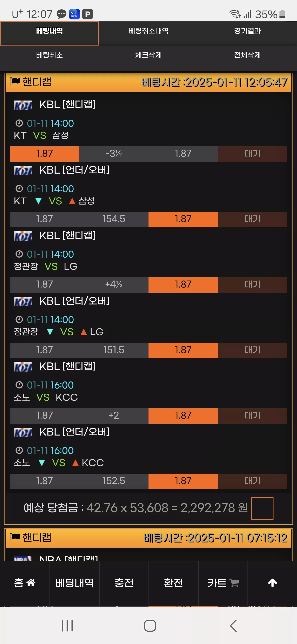Tap the highlighted 1.87 odds for KT handicap
This screenshot has height=644, width=297.
[x=45, y=154]
